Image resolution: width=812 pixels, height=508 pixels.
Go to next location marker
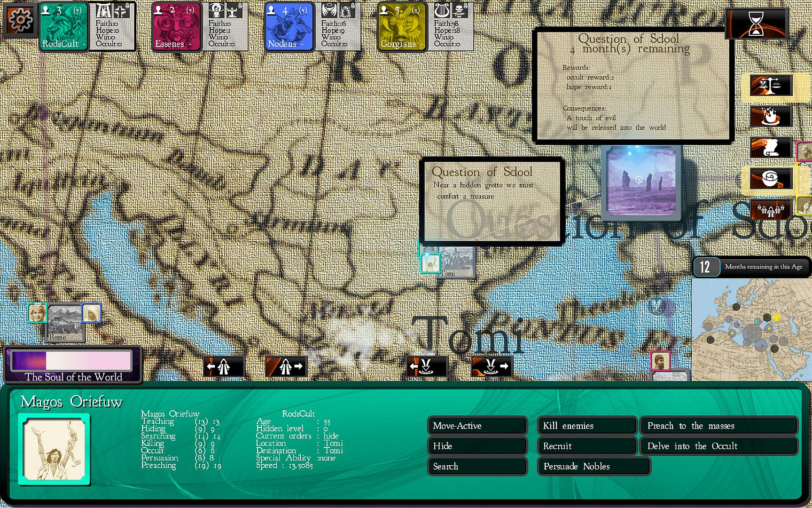(491, 366)
